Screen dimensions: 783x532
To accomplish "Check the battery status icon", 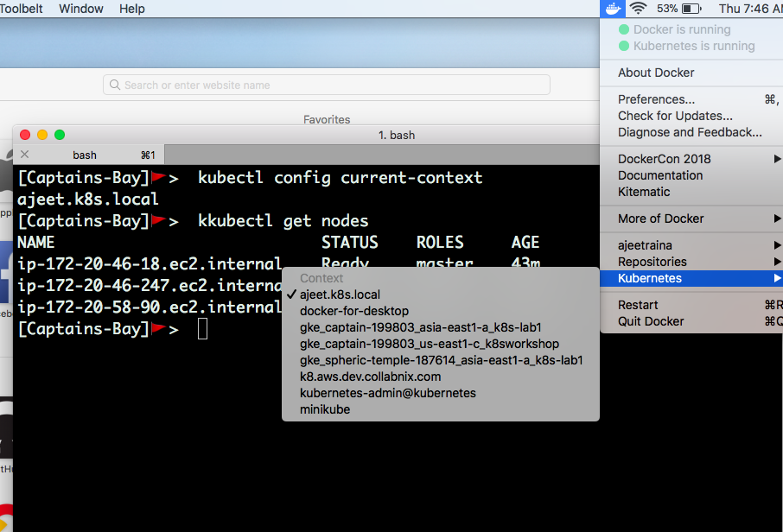I will [691, 9].
